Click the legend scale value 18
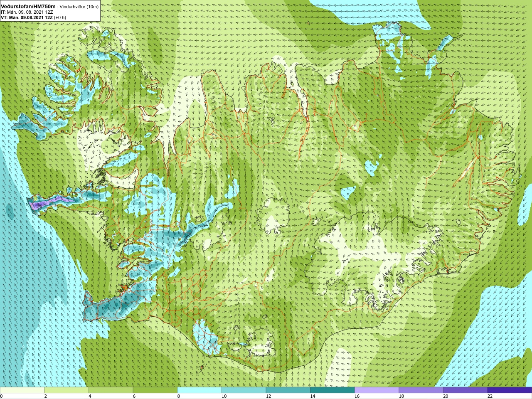532x399 pixels. click(x=401, y=396)
